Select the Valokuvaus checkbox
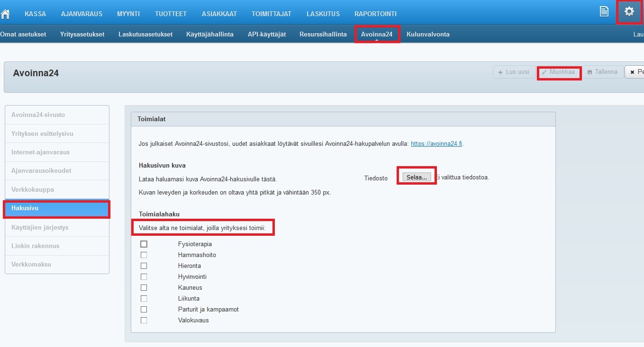The height and width of the screenshot is (347, 644). pos(144,320)
